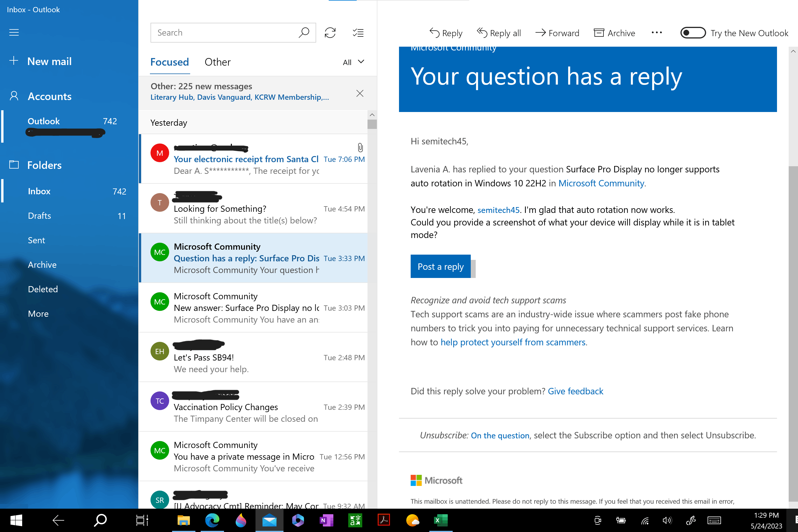This screenshot has height=532, width=798.
Task: Open OneNote from the taskbar
Action: click(326, 520)
